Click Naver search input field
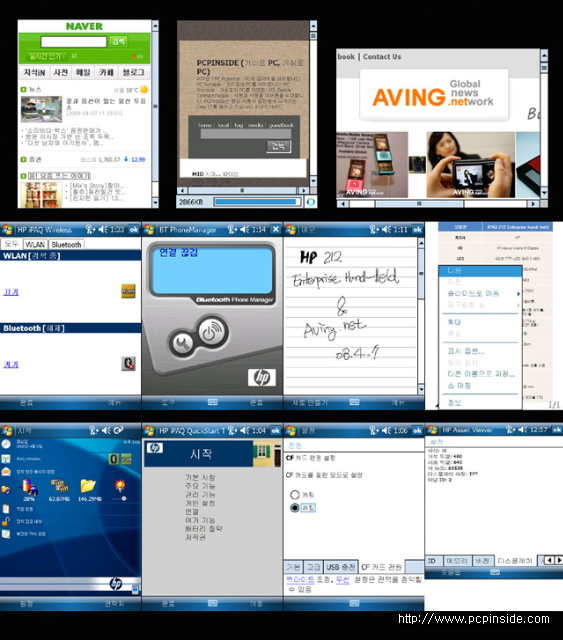The width and height of the screenshot is (563, 640). [74, 41]
